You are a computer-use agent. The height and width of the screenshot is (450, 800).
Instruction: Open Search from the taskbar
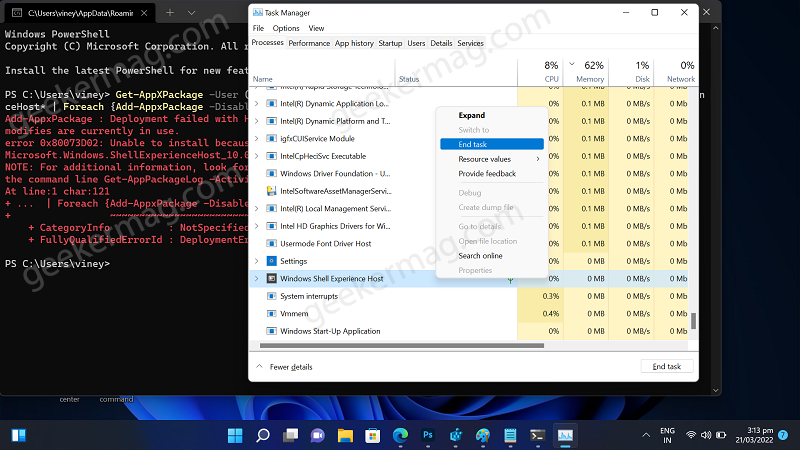point(263,435)
